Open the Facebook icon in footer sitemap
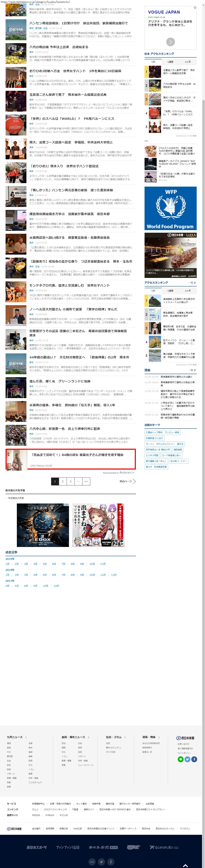The height and width of the screenshot is (868, 205). (x=194, y=759)
